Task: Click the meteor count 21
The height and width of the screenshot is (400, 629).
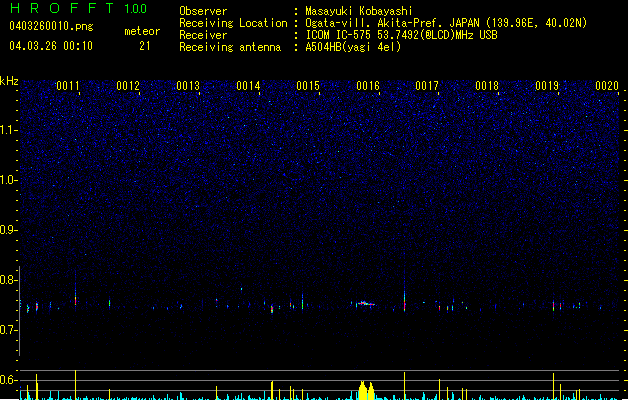Action: click(145, 46)
